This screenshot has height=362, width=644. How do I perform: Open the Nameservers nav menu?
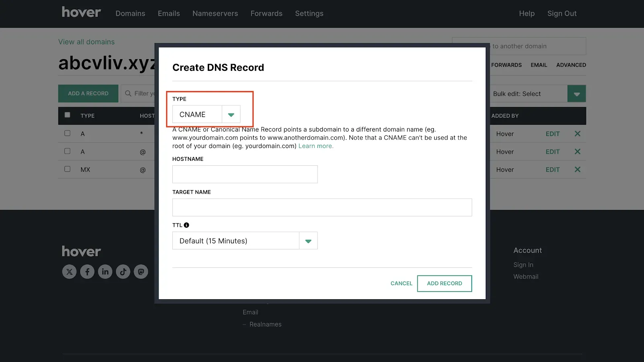[x=215, y=13]
